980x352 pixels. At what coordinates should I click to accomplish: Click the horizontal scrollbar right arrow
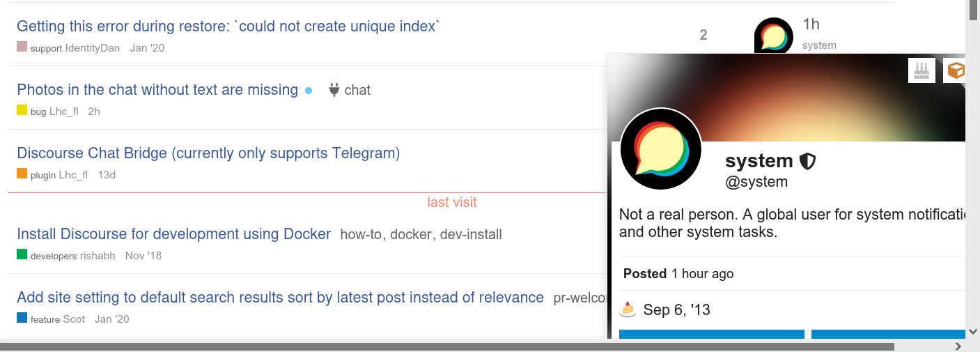958,346
